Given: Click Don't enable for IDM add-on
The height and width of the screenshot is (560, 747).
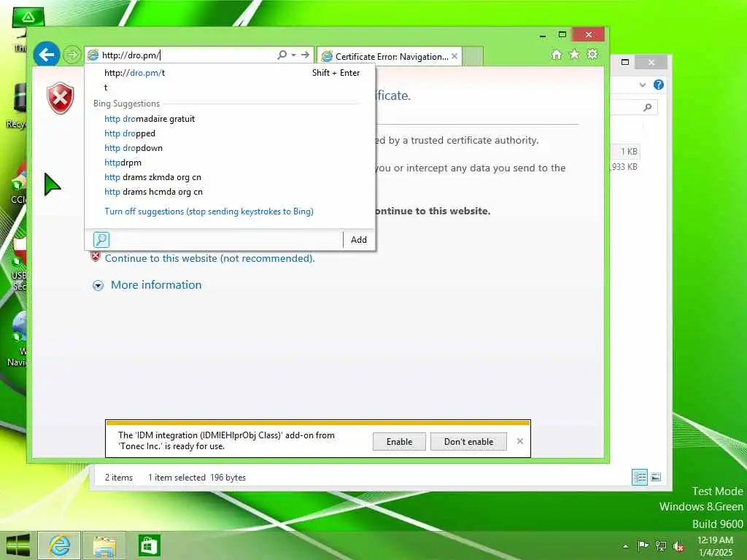Looking at the screenshot, I should pyautogui.click(x=469, y=441).
